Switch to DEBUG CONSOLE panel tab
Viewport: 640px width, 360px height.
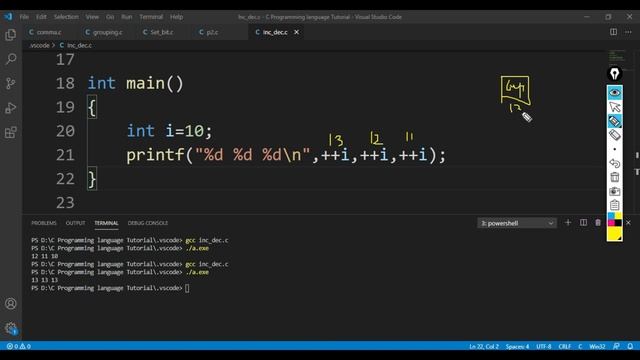tap(148, 223)
